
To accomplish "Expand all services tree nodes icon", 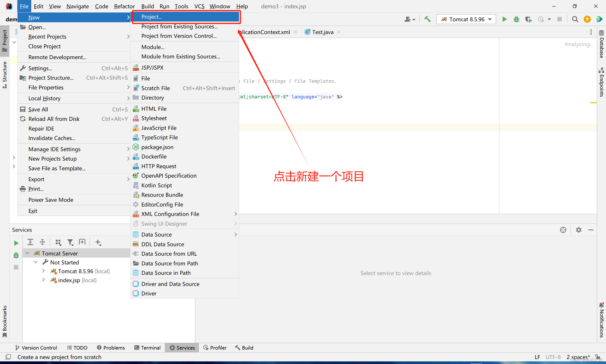I will (x=30, y=242).
